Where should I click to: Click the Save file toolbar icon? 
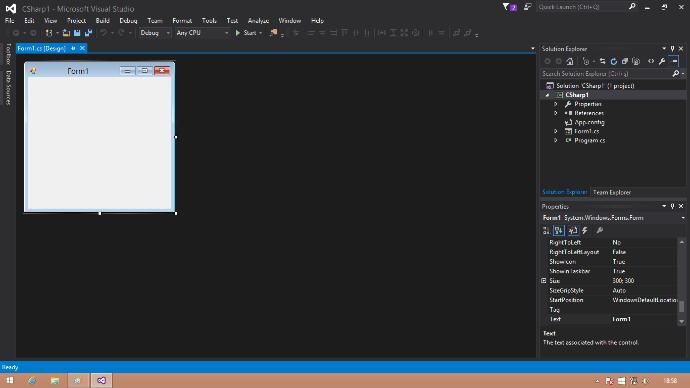point(77,33)
